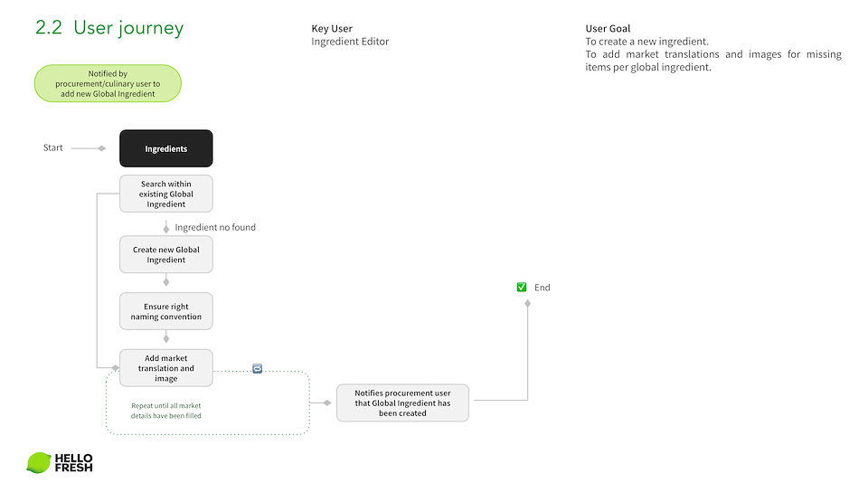
Task: Click the Create new Global Ingredient step
Action: pos(166,254)
